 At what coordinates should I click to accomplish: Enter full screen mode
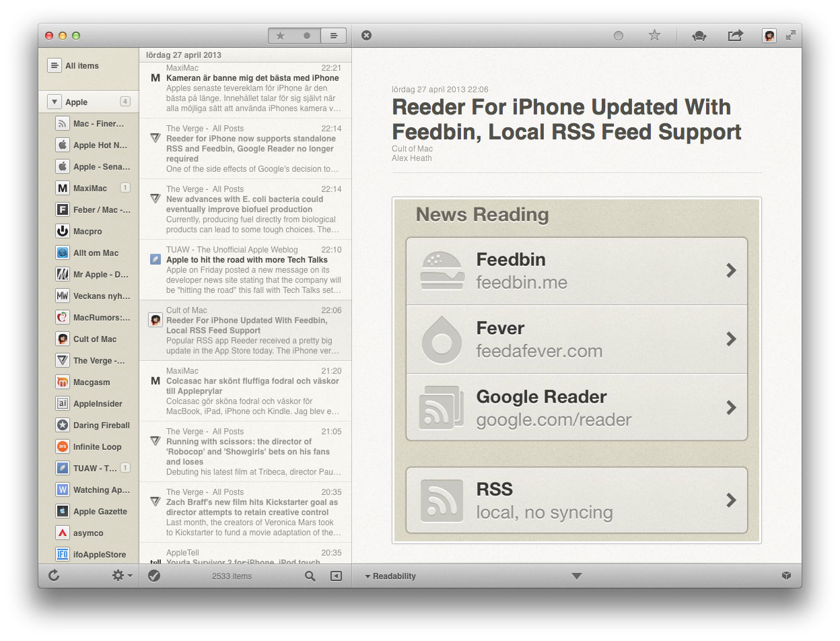point(791,35)
